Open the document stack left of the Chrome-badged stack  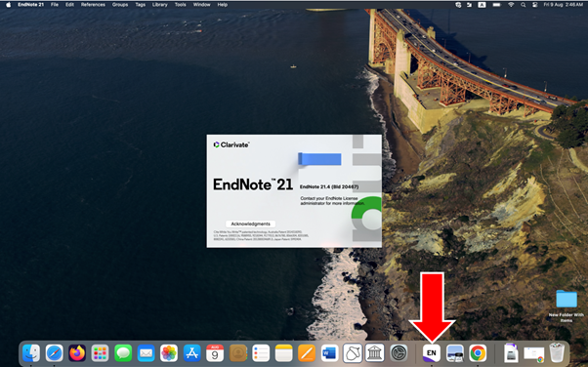(x=511, y=353)
